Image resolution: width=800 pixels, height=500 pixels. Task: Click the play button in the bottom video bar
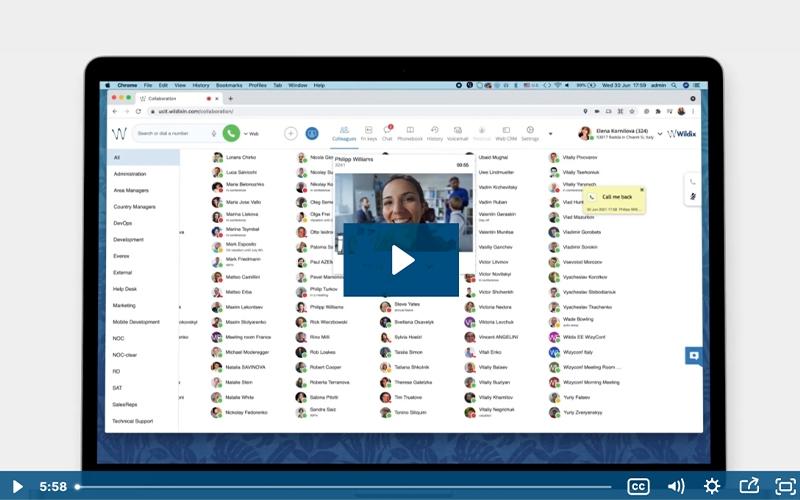pos(17,486)
